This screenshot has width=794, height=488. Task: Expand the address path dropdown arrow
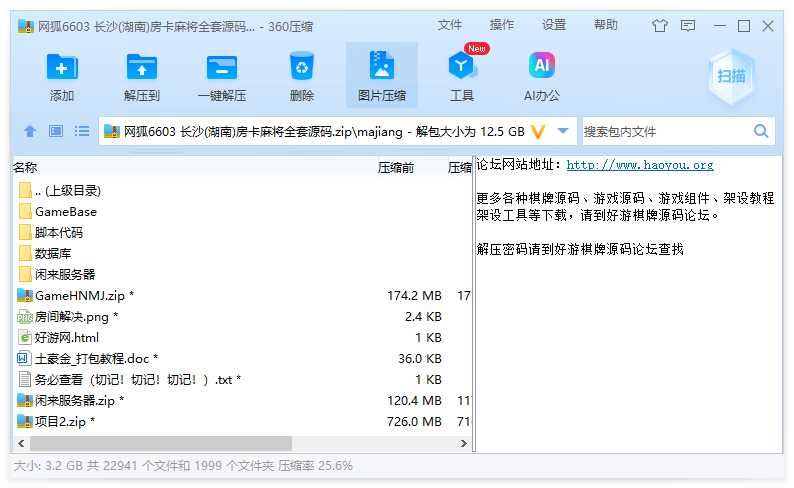(x=563, y=131)
